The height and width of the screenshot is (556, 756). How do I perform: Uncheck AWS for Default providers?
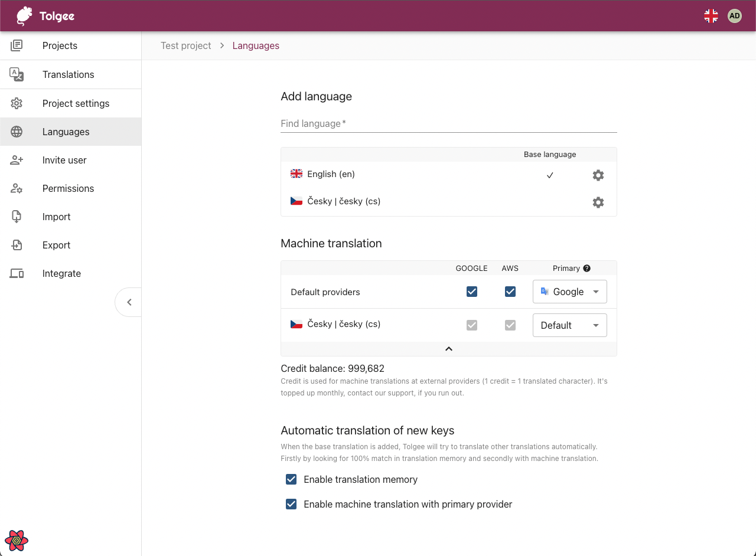[510, 292]
